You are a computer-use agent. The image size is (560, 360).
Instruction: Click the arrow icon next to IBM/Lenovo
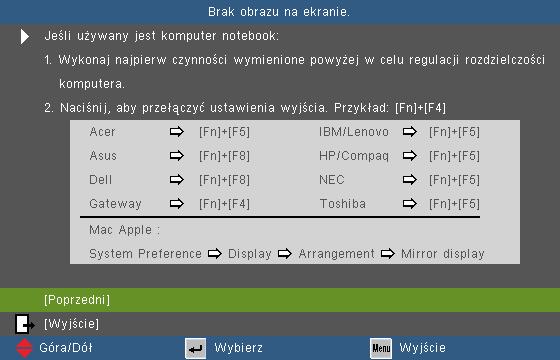409,132
